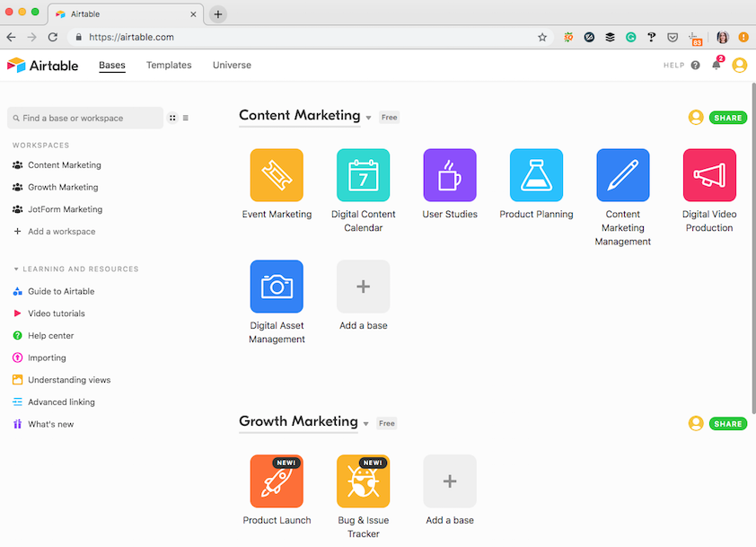Image resolution: width=756 pixels, height=547 pixels.
Task: Open the notifications bell
Action: [x=716, y=65]
